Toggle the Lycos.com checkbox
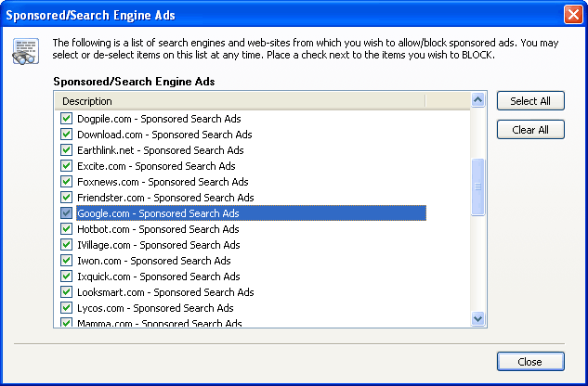The image size is (588, 386). click(x=66, y=308)
